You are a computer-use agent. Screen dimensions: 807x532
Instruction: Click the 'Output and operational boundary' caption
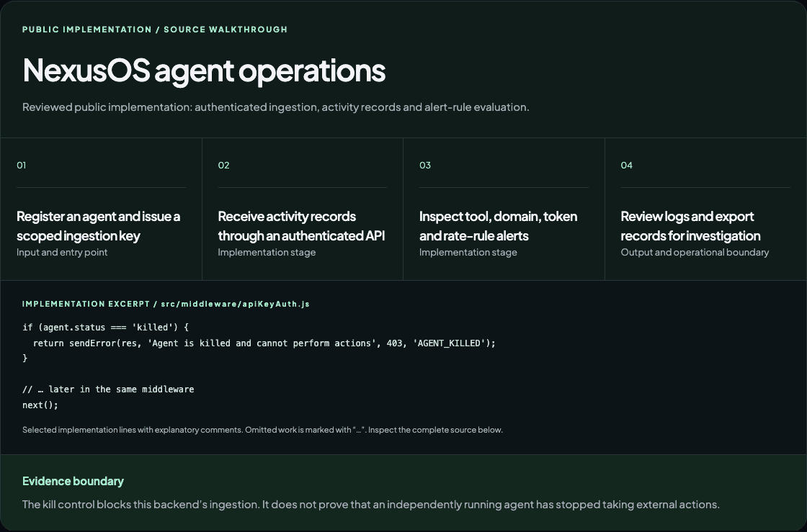pos(695,253)
